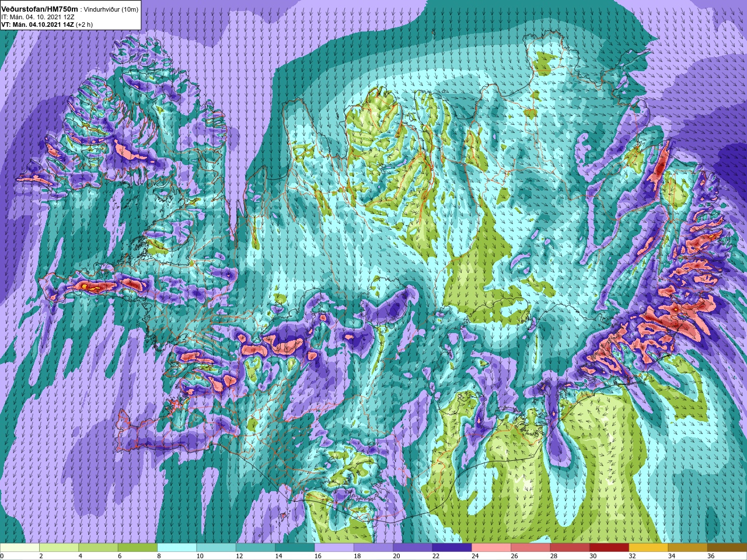Select the pink swatch between 24 and 26

(491, 548)
